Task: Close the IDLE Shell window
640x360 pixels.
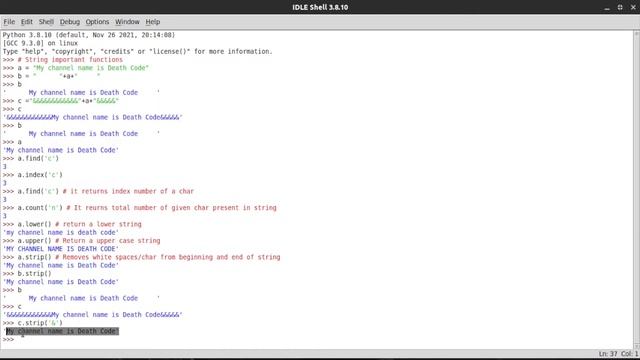Action: point(633,7)
